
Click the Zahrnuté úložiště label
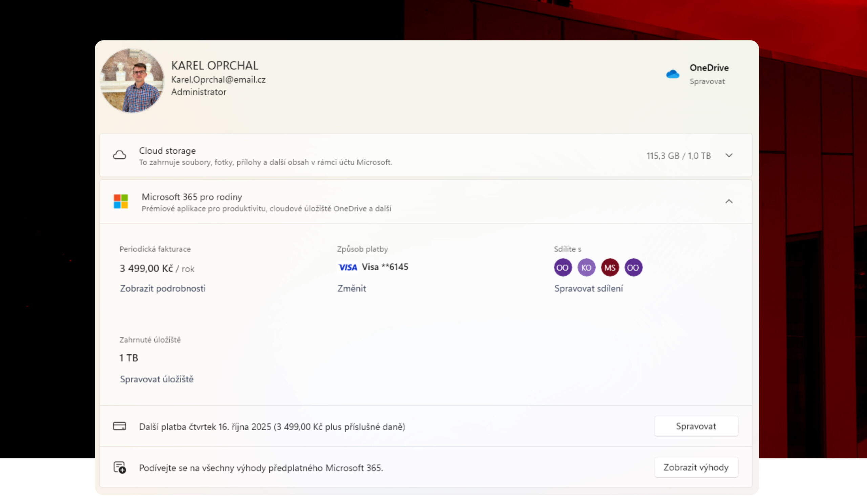click(x=150, y=340)
